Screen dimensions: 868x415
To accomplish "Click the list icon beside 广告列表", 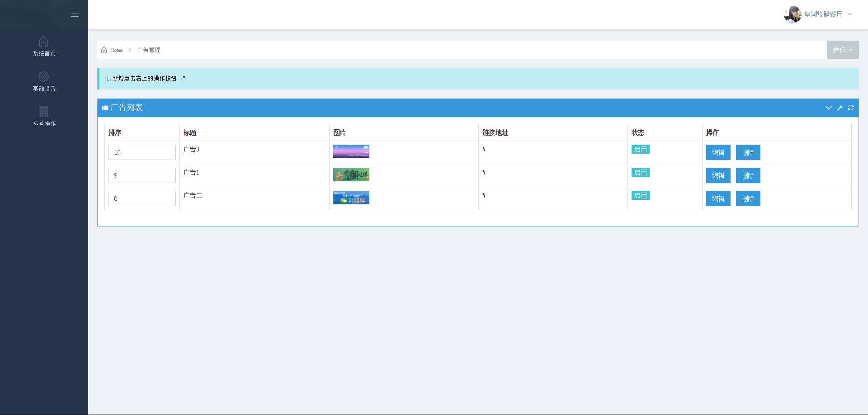I will click(105, 108).
